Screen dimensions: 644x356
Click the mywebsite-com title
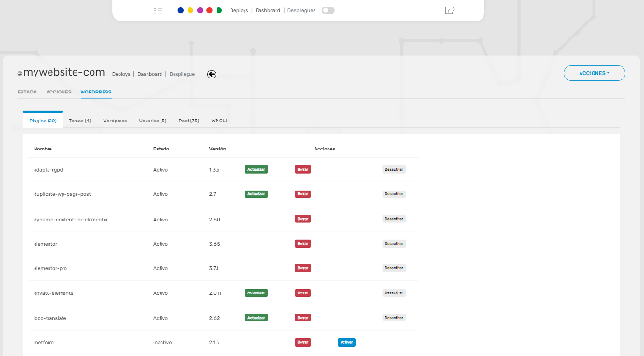click(x=63, y=72)
